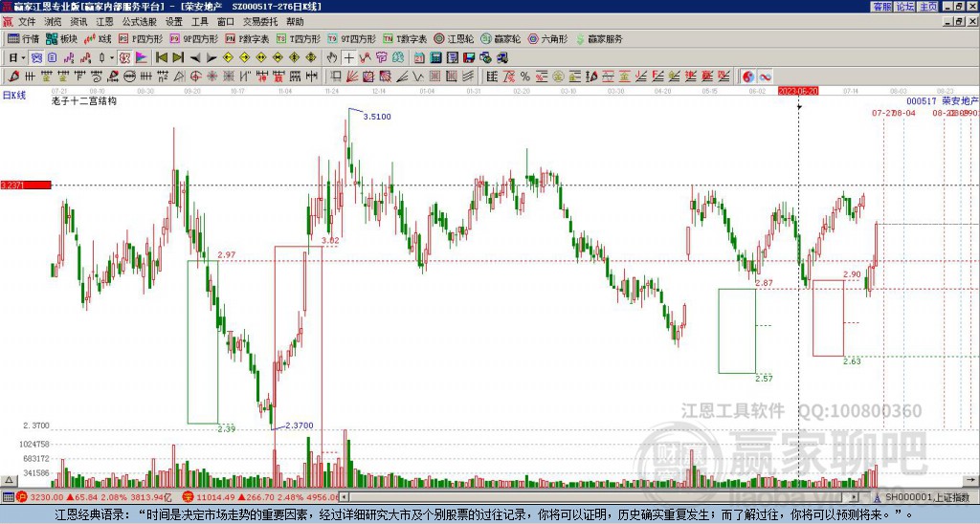Click the up-triangle button beside the volume pane
The height and width of the screenshot is (524, 980).
click(8, 480)
